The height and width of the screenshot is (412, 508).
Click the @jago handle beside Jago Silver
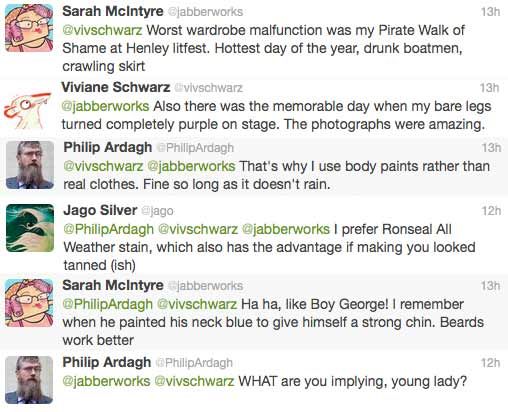(157, 211)
